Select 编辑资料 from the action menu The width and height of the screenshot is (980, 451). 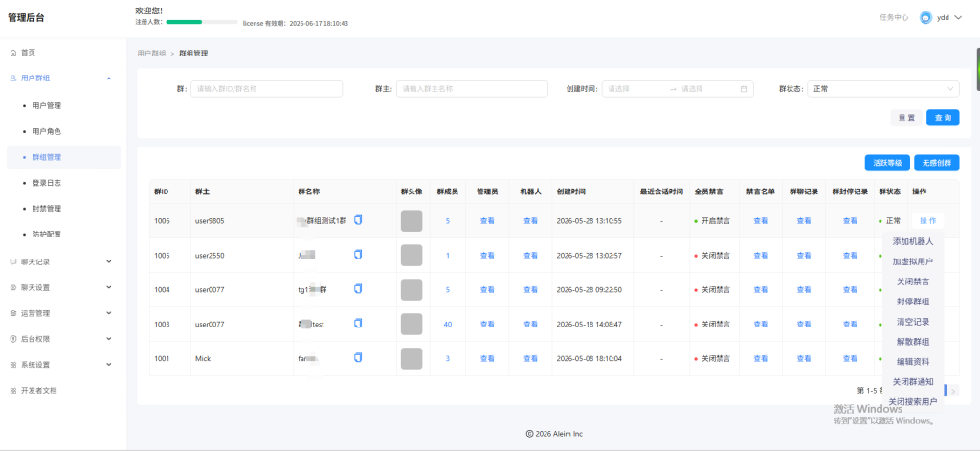click(x=913, y=362)
